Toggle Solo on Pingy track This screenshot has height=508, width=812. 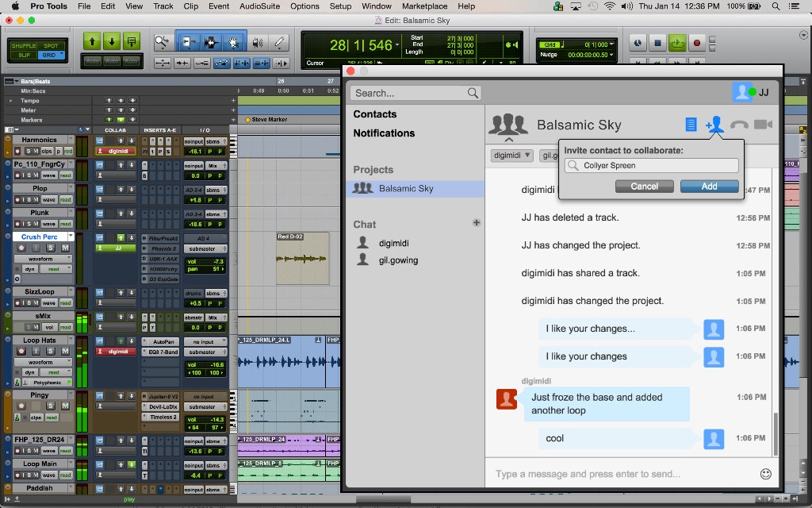pos(51,406)
